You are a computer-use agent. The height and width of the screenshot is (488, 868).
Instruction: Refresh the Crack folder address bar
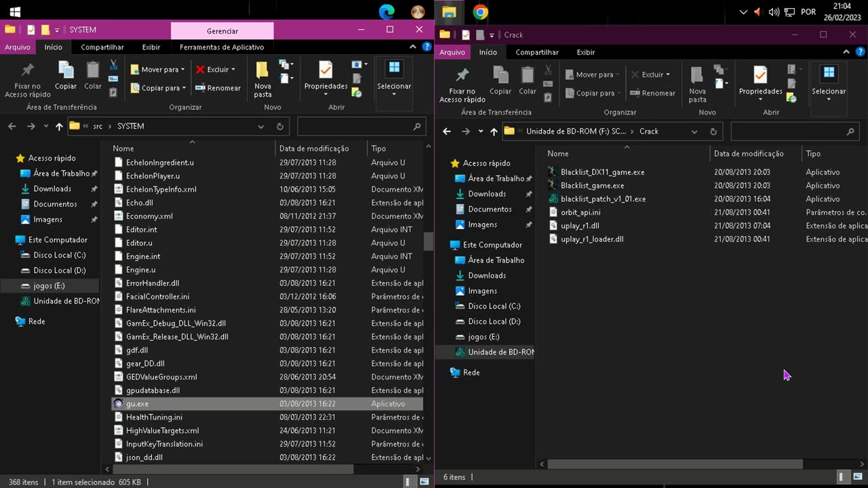[x=713, y=131]
